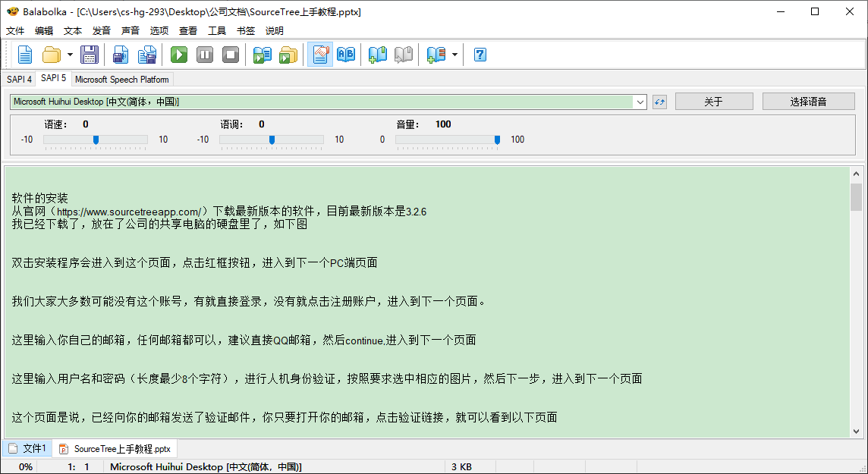The image size is (868, 474).
Task: Click the text line starting 我已经下载了
Action: 159,224
